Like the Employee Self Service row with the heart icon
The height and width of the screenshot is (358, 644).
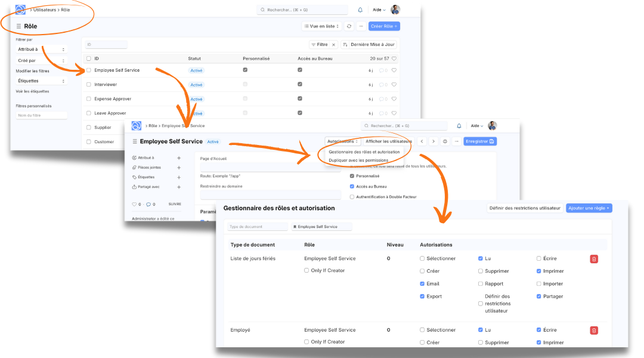pos(394,70)
